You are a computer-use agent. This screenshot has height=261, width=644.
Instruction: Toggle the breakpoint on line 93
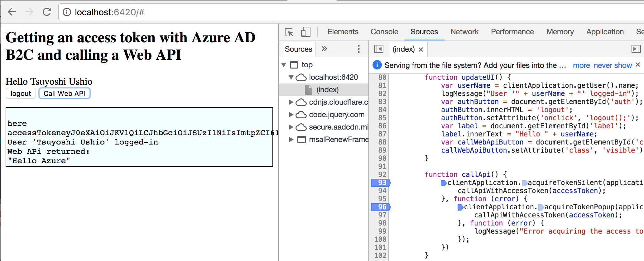tap(381, 183)
